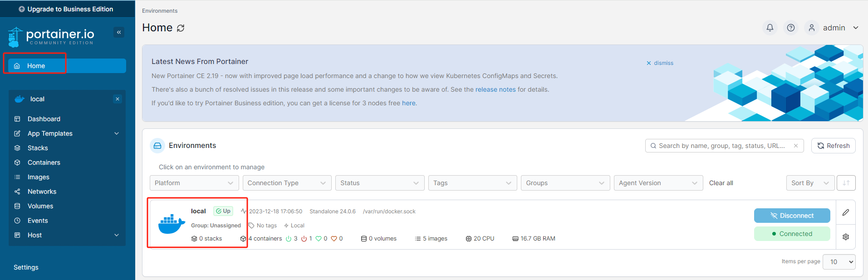
Task: Open the Platform filter dropdown
Action: 194,183
